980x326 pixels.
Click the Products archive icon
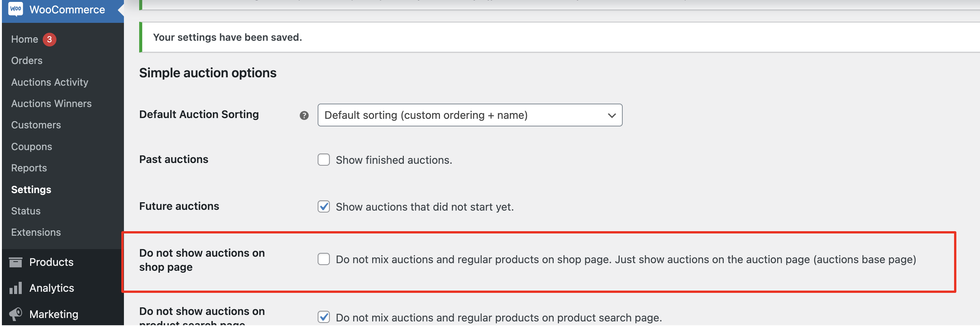point(16,262)
